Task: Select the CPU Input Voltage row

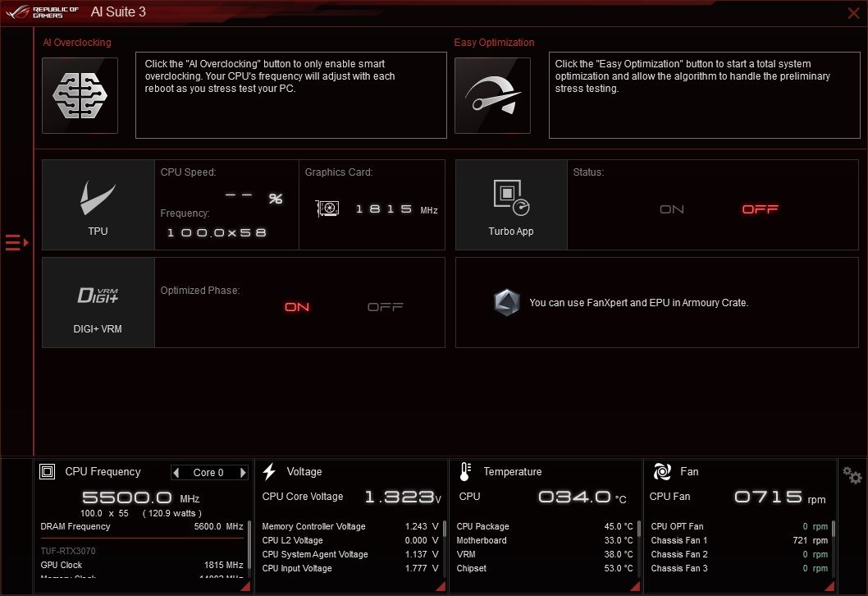Action: pos(350,568)
